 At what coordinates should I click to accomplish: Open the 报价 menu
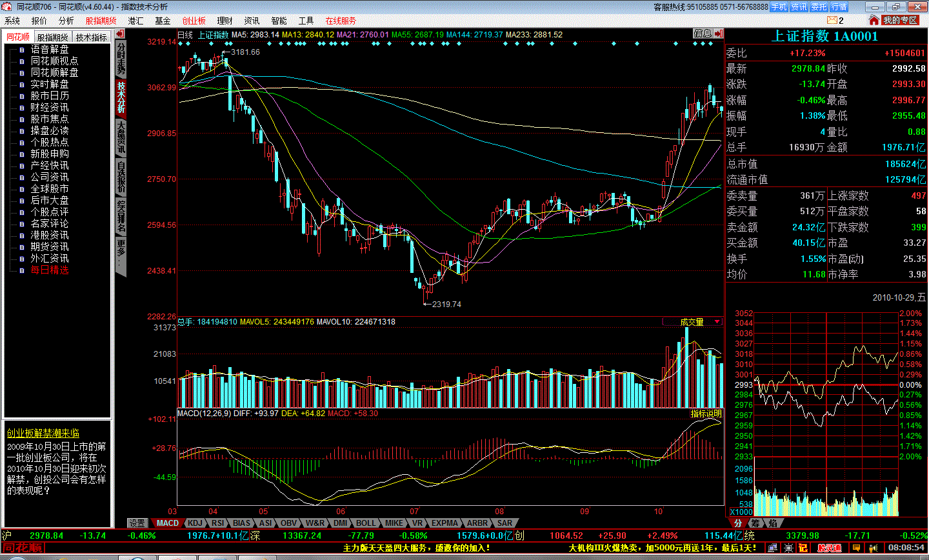(39, 21)
